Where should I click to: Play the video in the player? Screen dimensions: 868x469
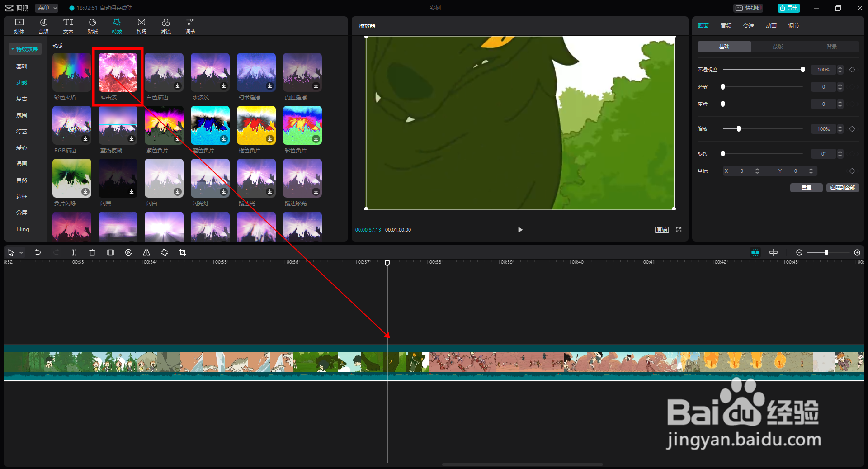pos(520,230)
